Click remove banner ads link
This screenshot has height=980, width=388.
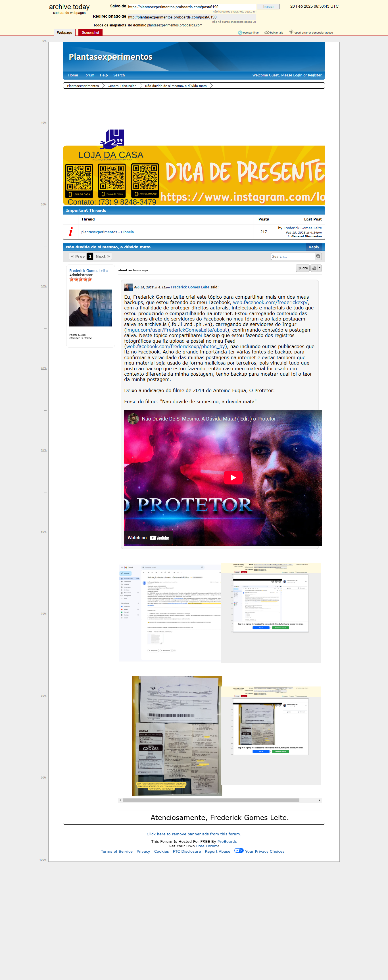pos(194,834)
